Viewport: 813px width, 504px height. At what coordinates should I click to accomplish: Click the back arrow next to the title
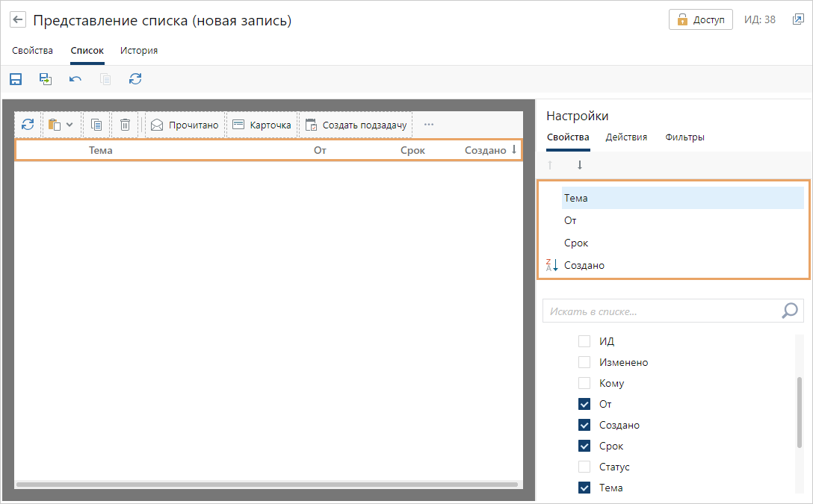[18, 20]
